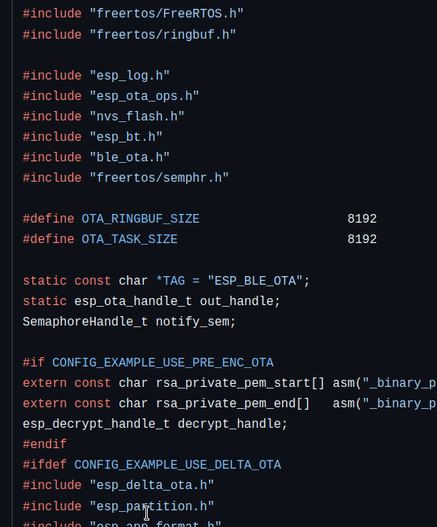This screenshot has height=527, width=437.
Task: Click the OTA_RINGBUF_SIZE macro name
Action: pos(141,219)
